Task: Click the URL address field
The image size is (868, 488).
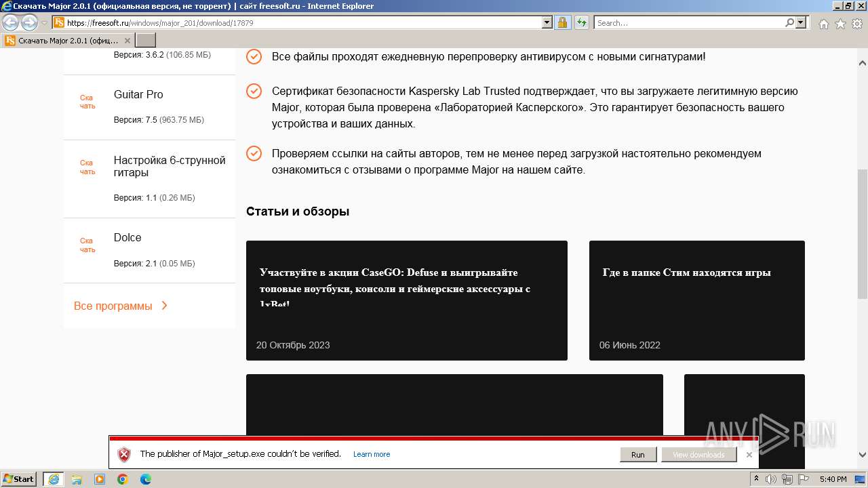Action: [303, 22]
